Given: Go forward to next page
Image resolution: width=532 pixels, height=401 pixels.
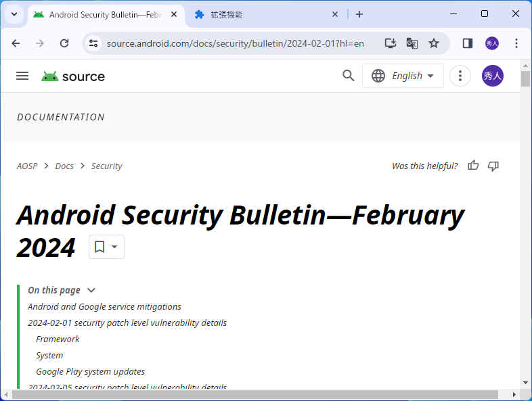Looking at the screenshot, I should 40,43.
